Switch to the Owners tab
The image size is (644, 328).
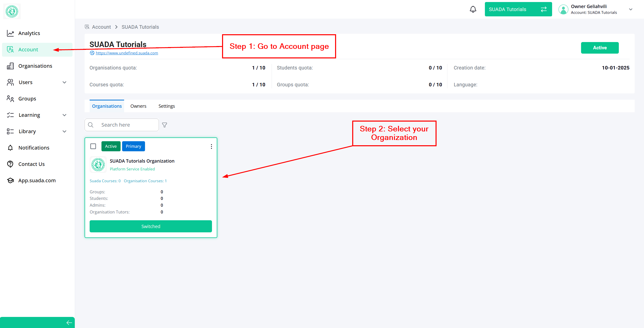(138, 106)
